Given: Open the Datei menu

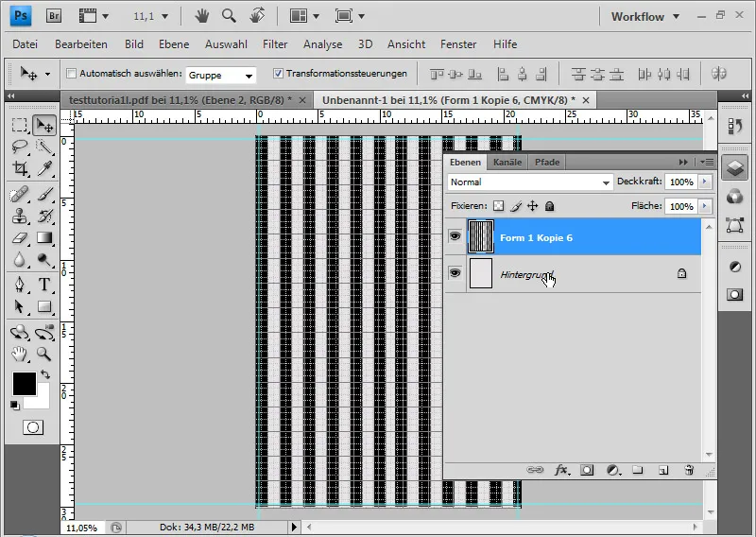Looking at the screenshot, I should coord(26,44).
